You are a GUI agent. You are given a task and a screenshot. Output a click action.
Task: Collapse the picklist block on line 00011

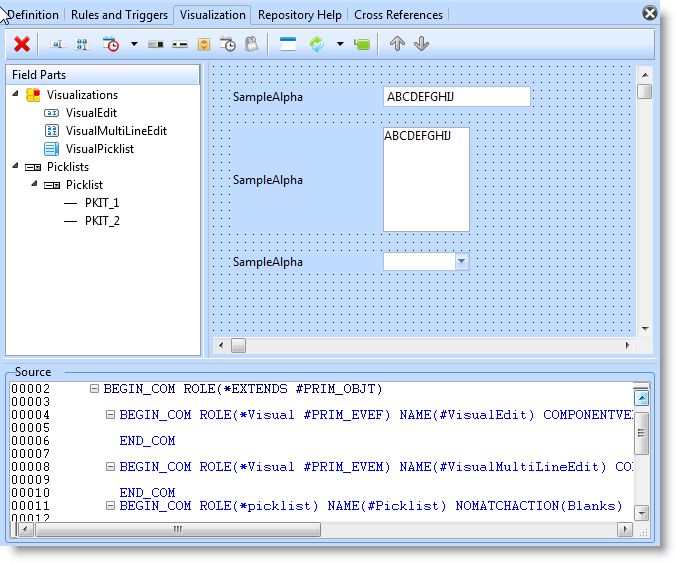click(x=110, y=506)
